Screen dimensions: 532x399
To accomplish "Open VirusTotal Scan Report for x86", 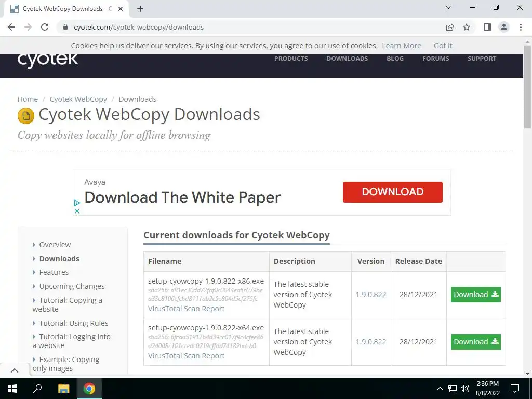I will click(x=187, y=309).
